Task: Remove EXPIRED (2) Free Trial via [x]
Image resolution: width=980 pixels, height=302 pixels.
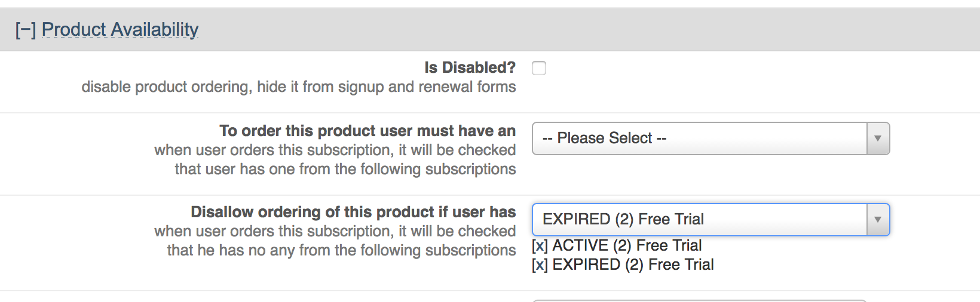Action: click(540, 264)
